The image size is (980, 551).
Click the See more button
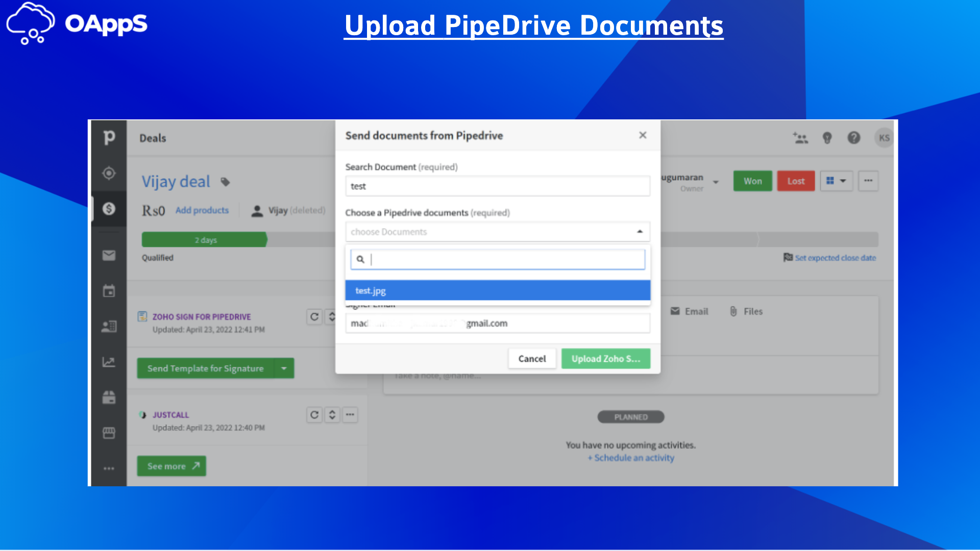coord(171,466)
